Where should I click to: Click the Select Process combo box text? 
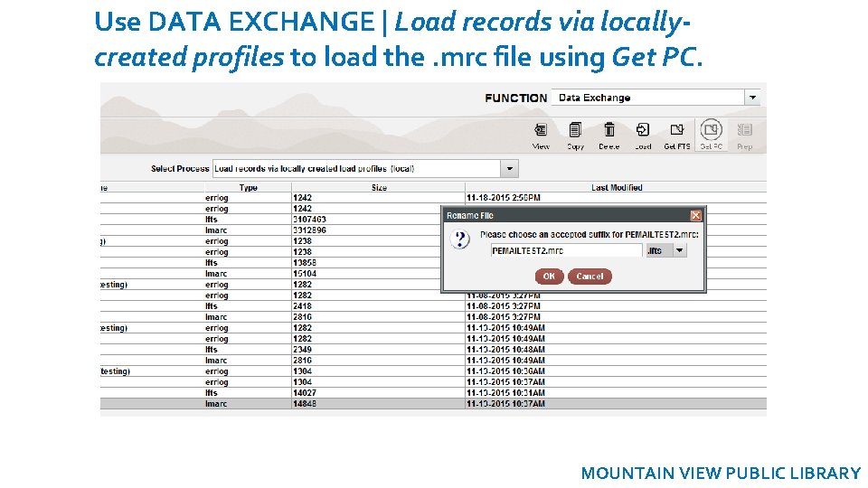357,169
